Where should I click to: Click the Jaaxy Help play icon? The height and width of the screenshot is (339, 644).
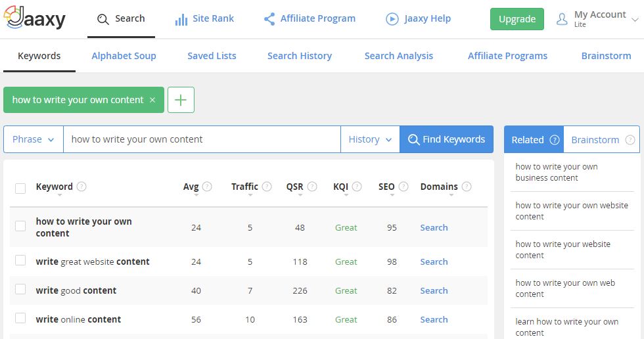click(x=392, y=19)
